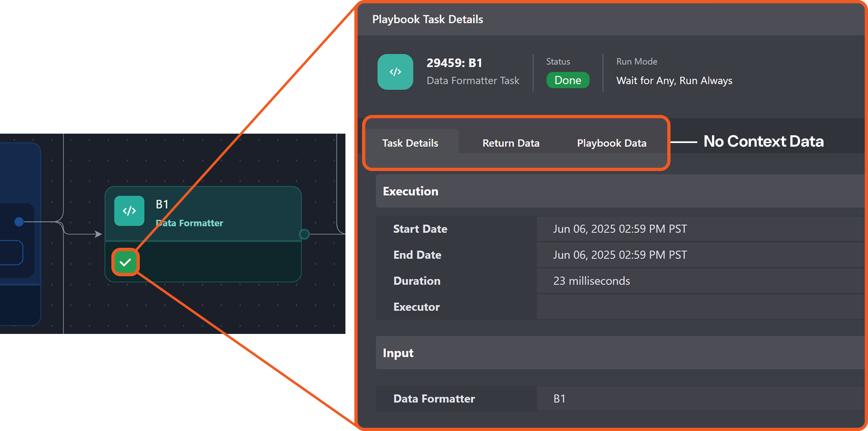Click the 23 milliseconds duration value

point(591,281)
